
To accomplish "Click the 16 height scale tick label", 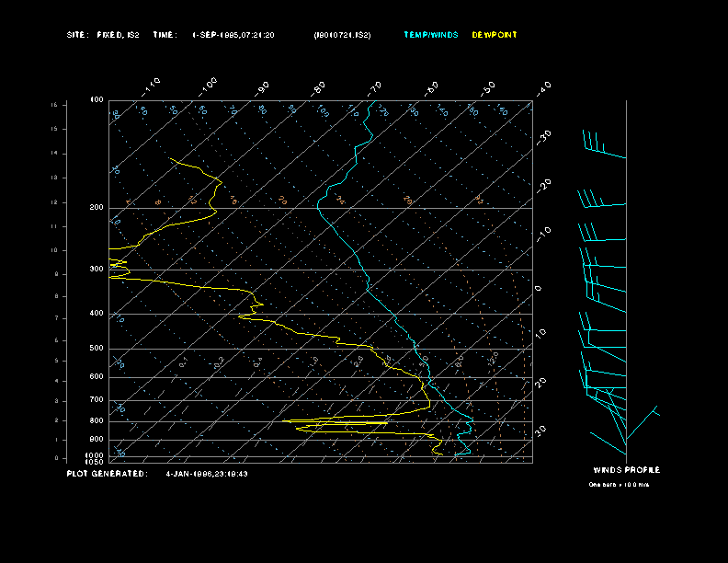I will pyautogui.click(x=54, y=105).
